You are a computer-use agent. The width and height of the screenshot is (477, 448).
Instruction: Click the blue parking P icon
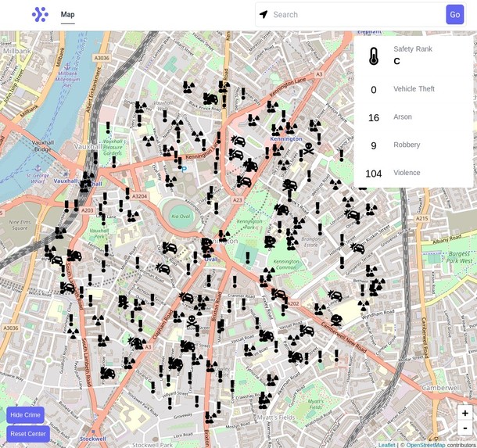[184, 169]
